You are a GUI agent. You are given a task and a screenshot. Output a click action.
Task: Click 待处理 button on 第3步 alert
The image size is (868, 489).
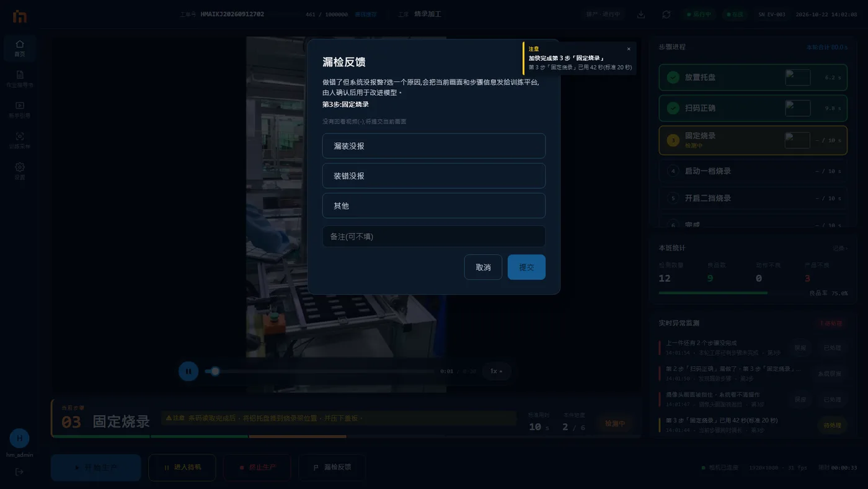[x=831, y=425]
